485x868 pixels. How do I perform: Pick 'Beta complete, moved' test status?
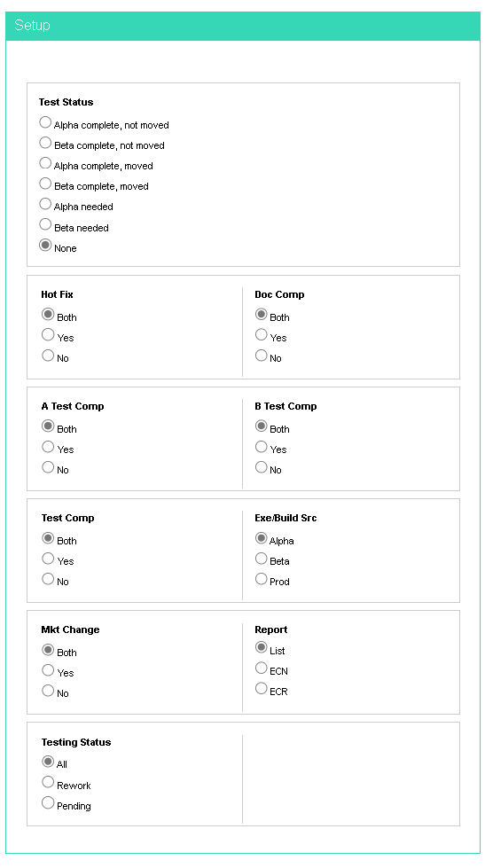coord(45,184)
